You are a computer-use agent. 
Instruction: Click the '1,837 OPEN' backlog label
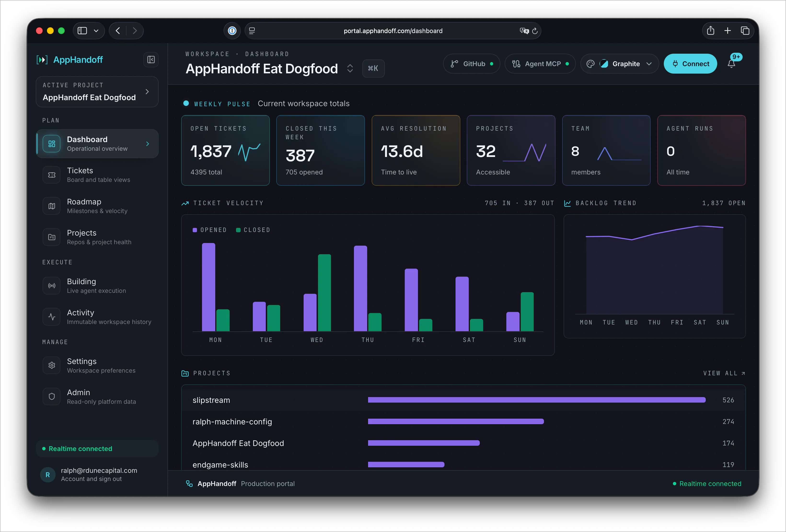[724, 203]
